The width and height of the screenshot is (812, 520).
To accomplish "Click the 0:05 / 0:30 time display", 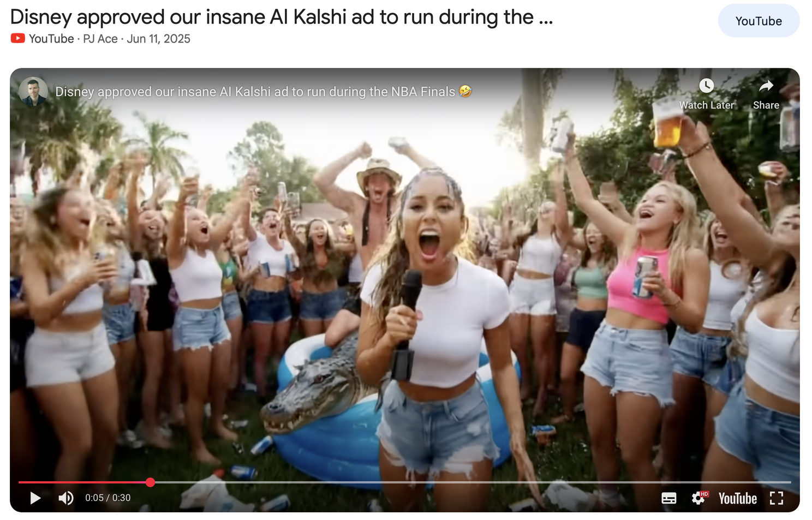I will [108, 498].
